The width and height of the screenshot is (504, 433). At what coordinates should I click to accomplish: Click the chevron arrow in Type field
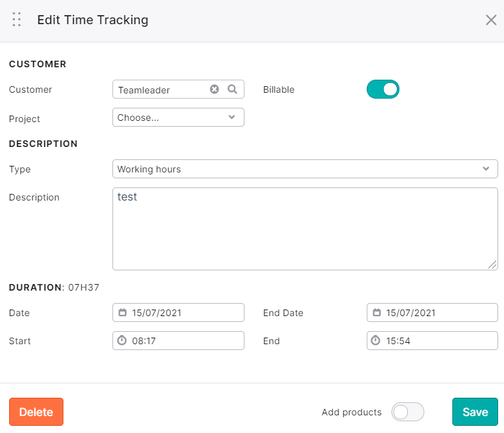click(x=486, y=168)
